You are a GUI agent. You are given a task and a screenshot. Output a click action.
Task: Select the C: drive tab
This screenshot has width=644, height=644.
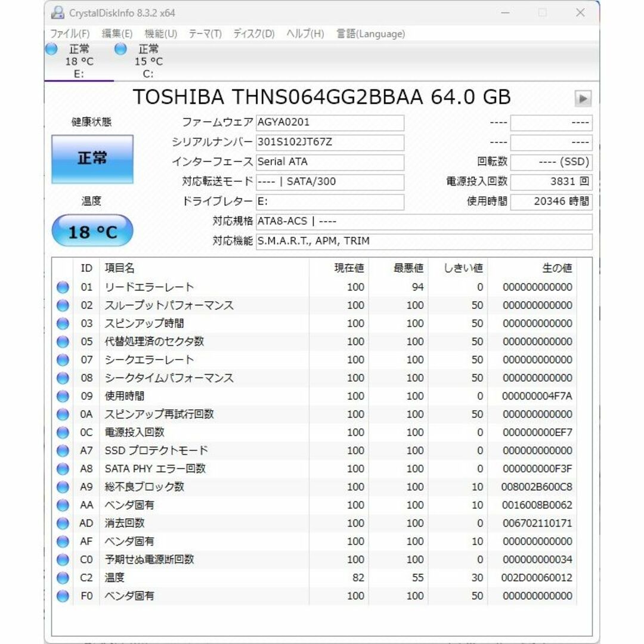pos(148,61)
